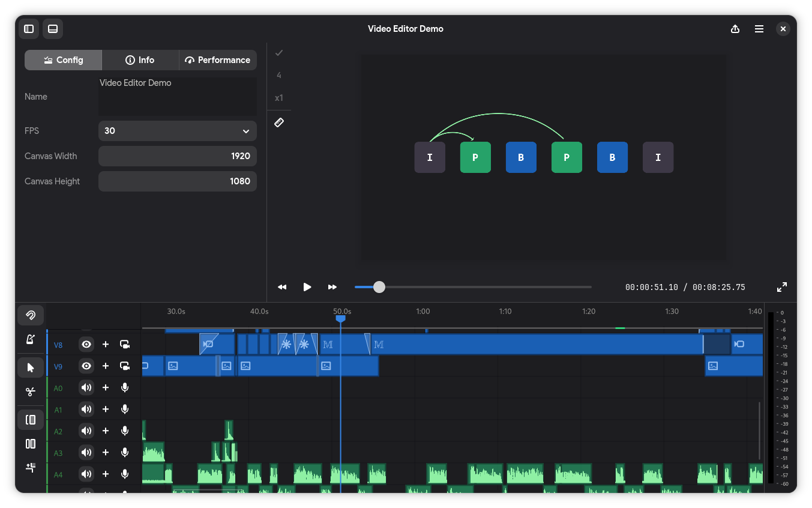Toggle the bottom panel icon in header
Screen dimensions: 812x508
pos(53,29)
